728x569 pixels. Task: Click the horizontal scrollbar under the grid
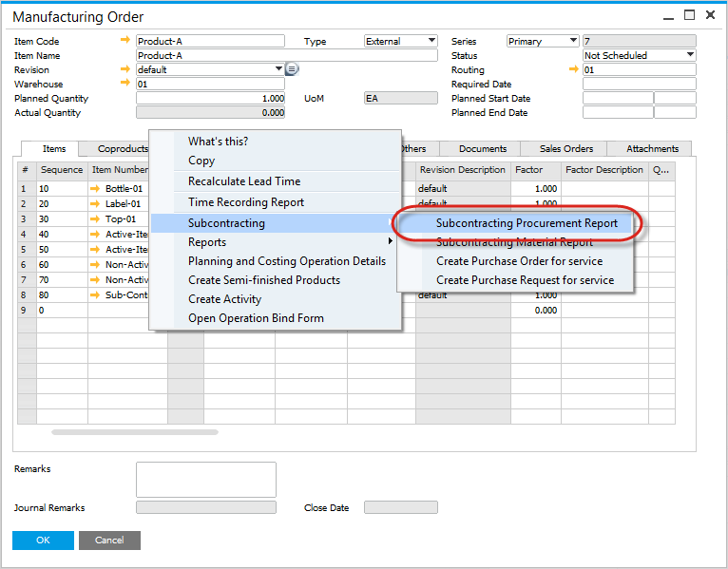point(135,432)
